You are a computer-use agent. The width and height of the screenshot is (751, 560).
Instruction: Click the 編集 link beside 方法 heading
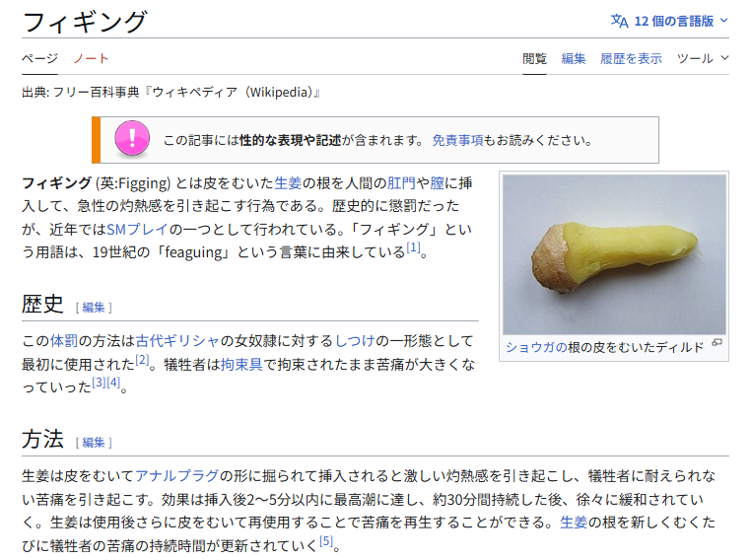point(94,443)
